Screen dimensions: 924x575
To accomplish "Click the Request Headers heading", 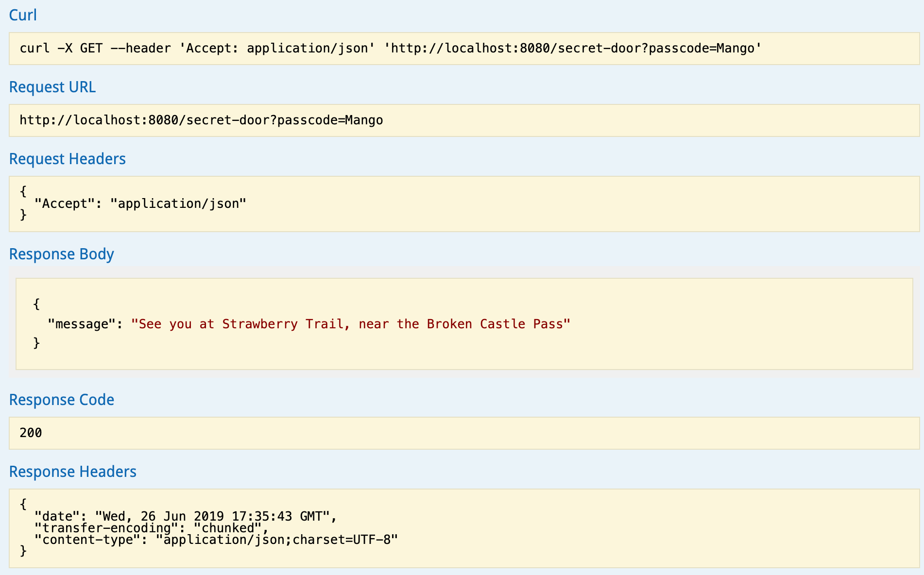I will pos(68,159).
